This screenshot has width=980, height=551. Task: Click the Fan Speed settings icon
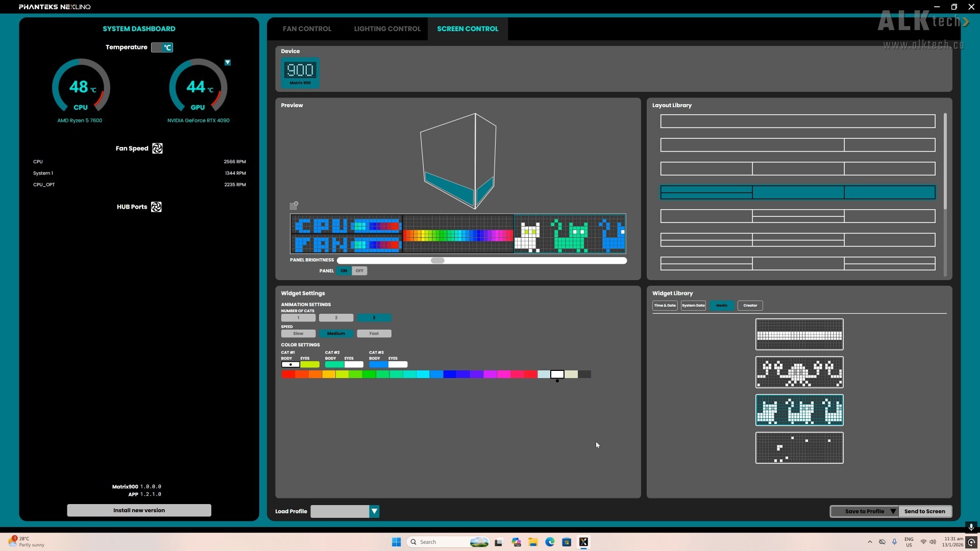[157, 148]
